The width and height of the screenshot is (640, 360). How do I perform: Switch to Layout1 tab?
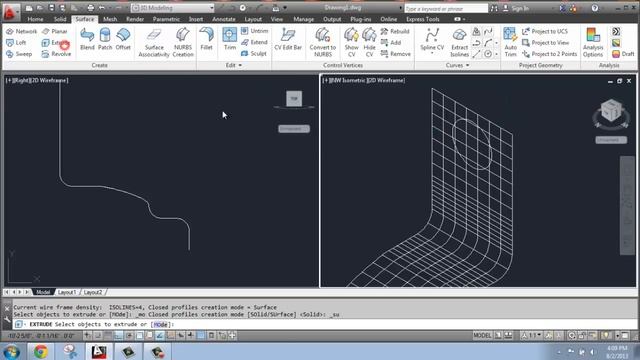(67, 292)
